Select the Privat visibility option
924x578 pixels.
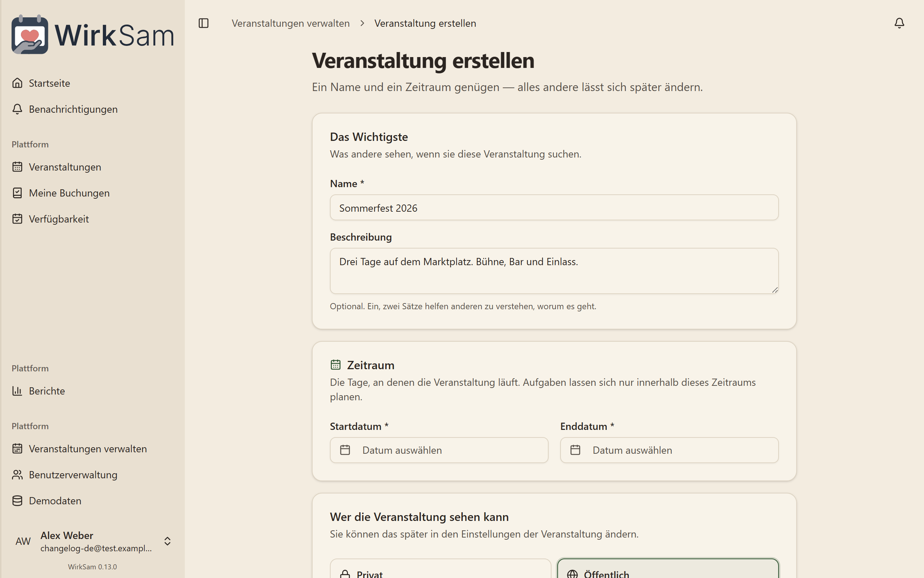pyautogui.click(x=441, y=569)
